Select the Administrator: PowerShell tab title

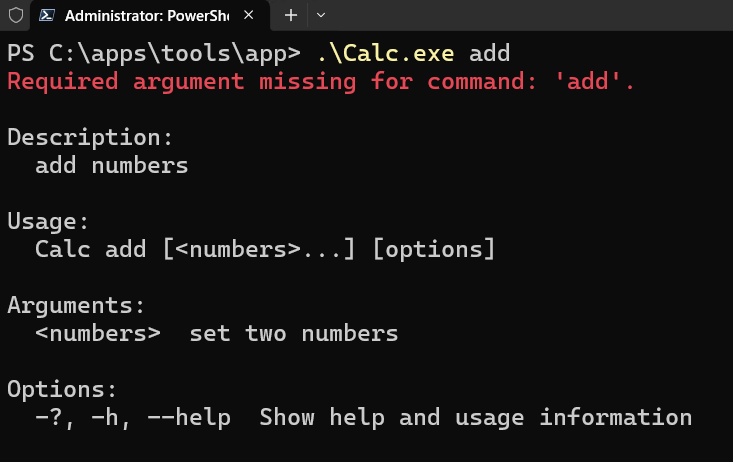click(147, 16)
